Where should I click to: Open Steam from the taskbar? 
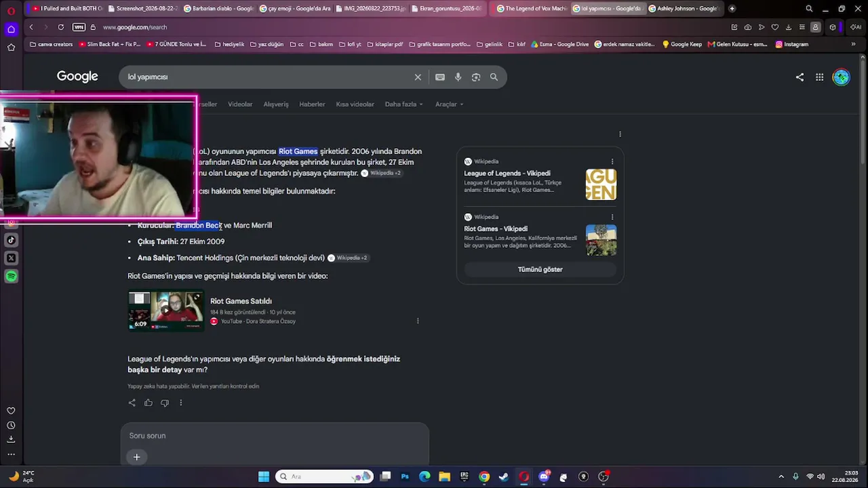point(503,476)
